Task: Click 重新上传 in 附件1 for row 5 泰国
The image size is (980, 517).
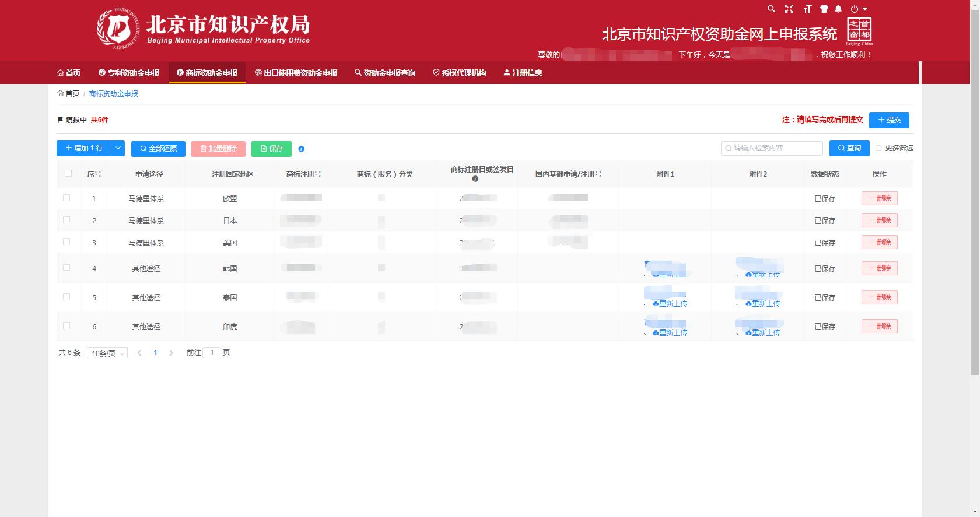Action: [670, 304]
